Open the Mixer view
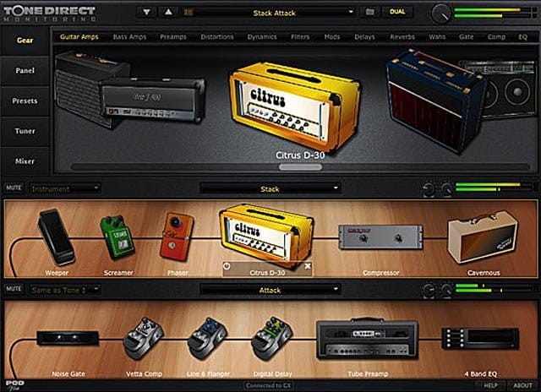 coord(25,161)
